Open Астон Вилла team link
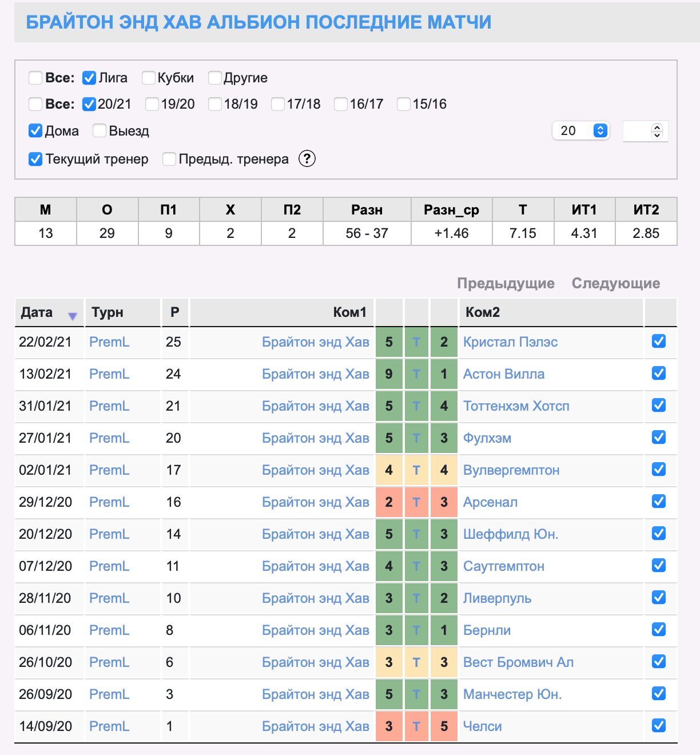The image size is (700, 755). (504, 374)
